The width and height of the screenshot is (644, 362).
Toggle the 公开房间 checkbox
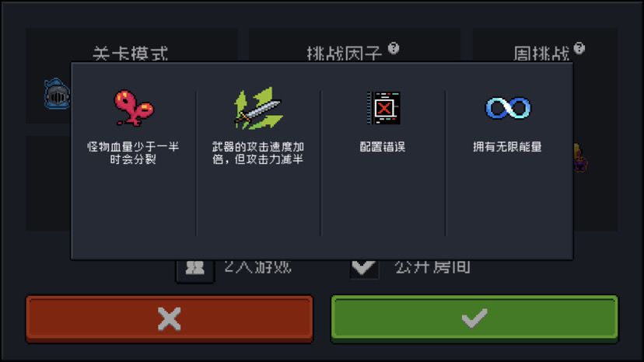[x=364, y=268]
